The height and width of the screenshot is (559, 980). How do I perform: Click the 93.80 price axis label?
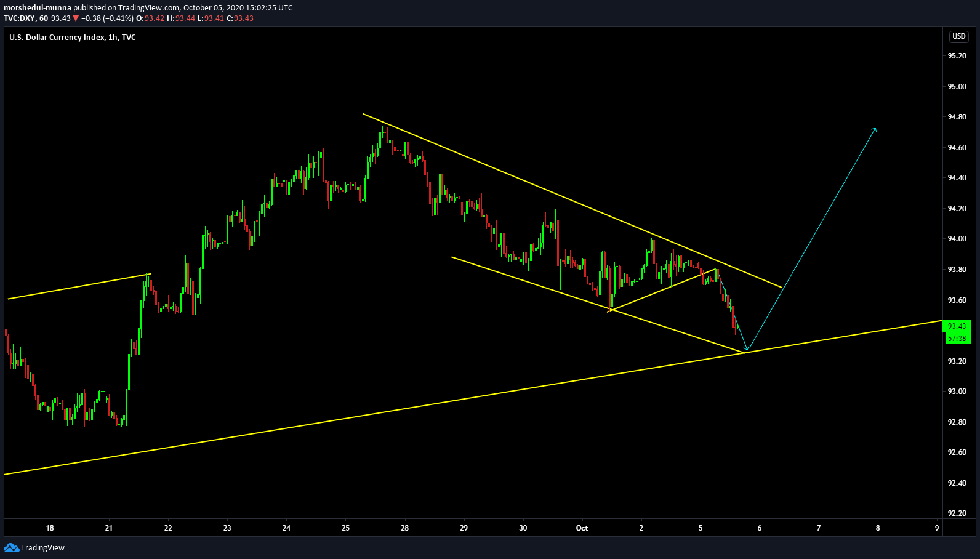[957, 270]
